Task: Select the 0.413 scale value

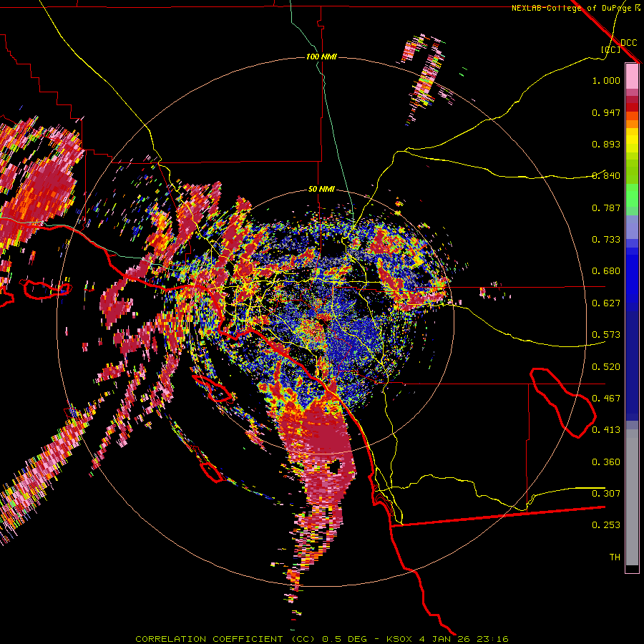Action: click(x=606, y=430)
